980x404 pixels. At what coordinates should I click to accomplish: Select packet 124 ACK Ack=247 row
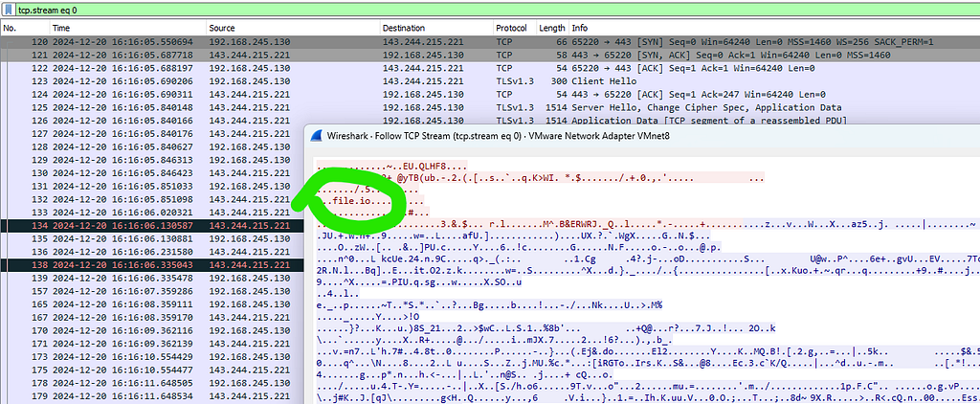tap(490, 95)
